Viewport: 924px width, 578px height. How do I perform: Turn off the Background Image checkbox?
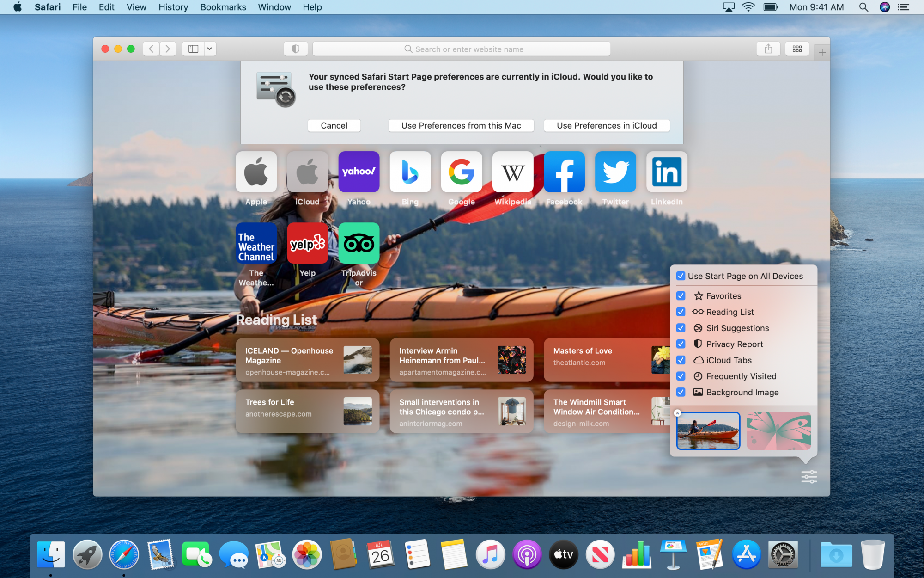coord(681,393)
